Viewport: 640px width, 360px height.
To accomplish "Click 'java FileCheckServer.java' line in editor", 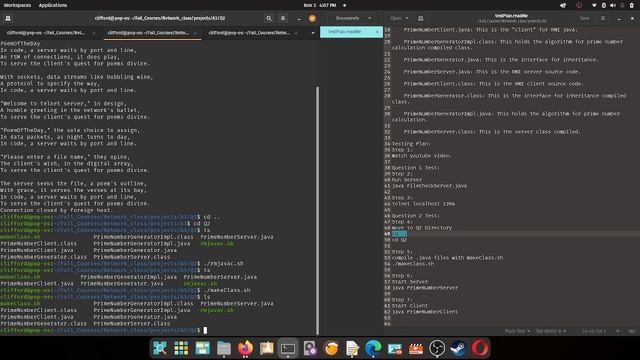I will [x=429, y=186].
